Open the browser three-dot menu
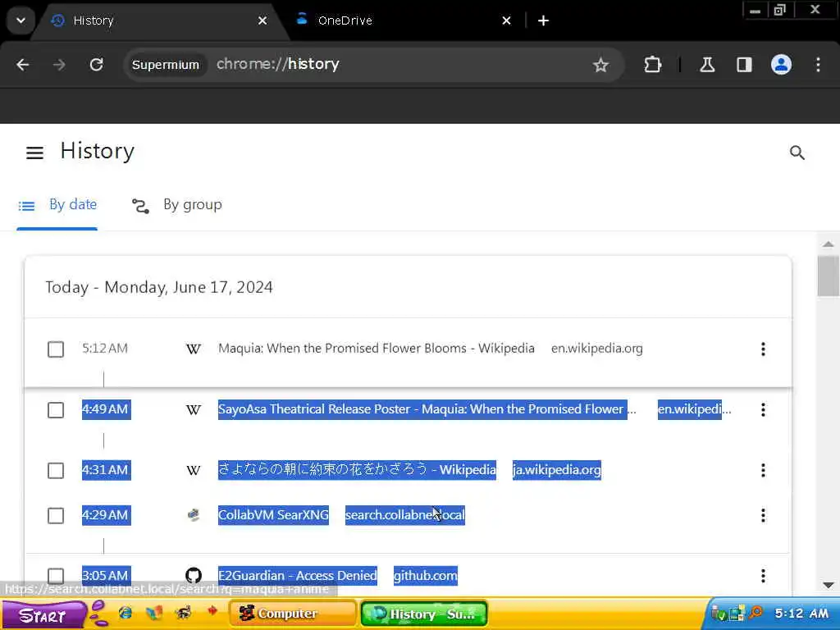Viewport: 840px width, 630px height. coord(818,65)
